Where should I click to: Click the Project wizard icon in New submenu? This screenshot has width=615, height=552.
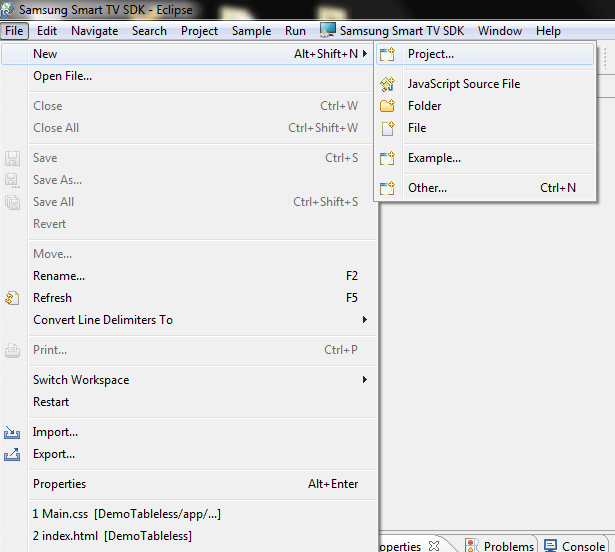tap(387, 54)
